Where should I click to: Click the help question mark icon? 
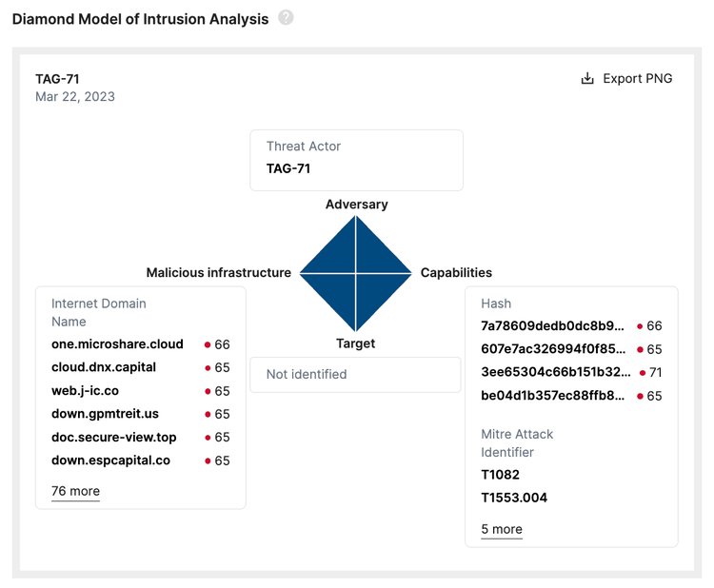pyautogui.click(x=286, y=18)
